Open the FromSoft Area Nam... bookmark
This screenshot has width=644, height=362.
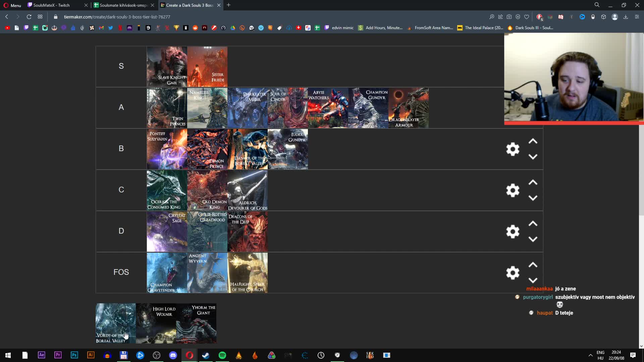(x=430, y=28)
